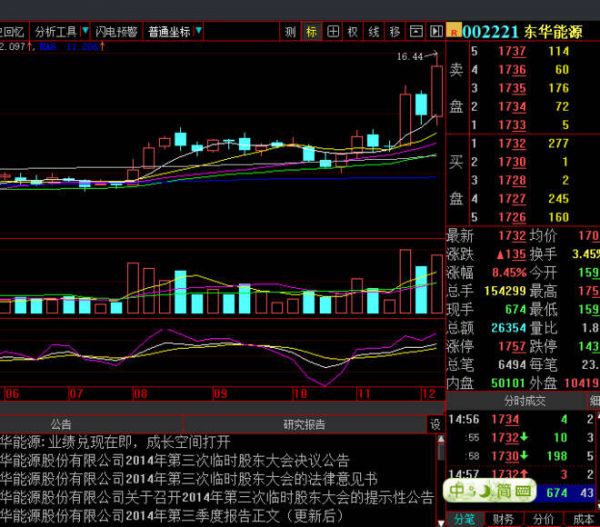The image size is (600, 527).
Task: Open 第三次临时股东大会决议公告 announcement
Action: click(x=174, y=461)
